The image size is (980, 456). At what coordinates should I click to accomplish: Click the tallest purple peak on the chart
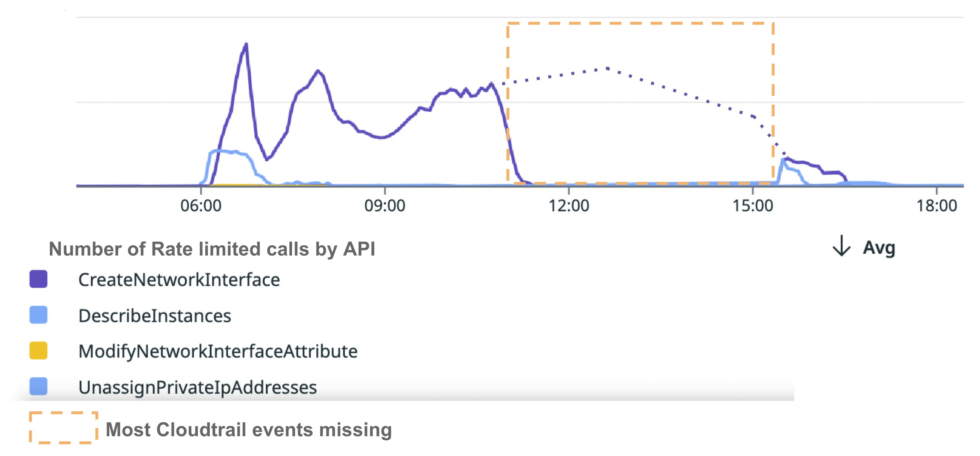point(246,44)
